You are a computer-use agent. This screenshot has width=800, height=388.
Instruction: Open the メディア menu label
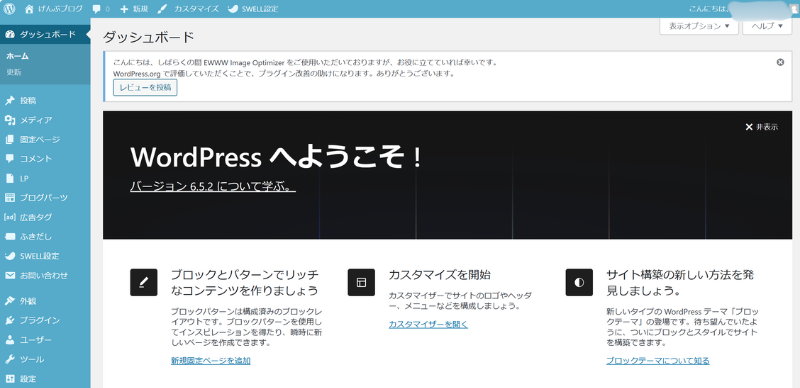(36, 120)
